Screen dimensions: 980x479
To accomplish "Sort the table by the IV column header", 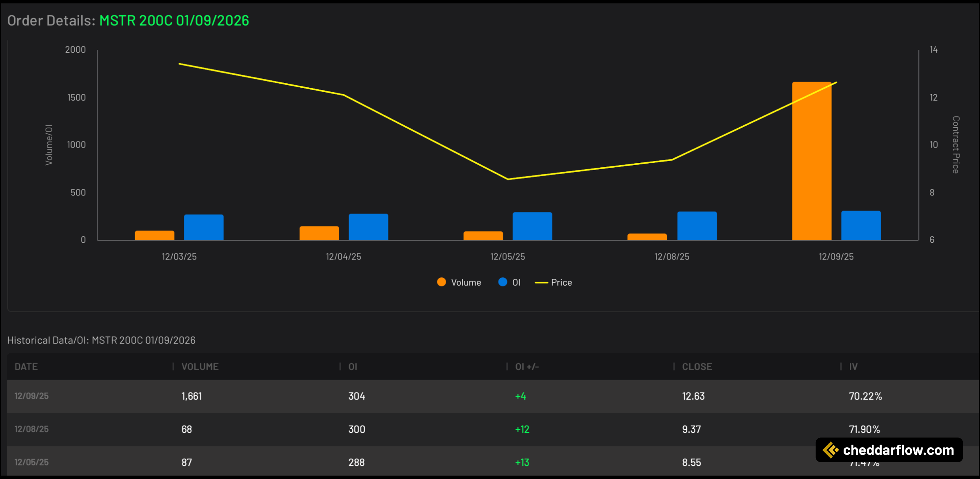I will [853, 366].
